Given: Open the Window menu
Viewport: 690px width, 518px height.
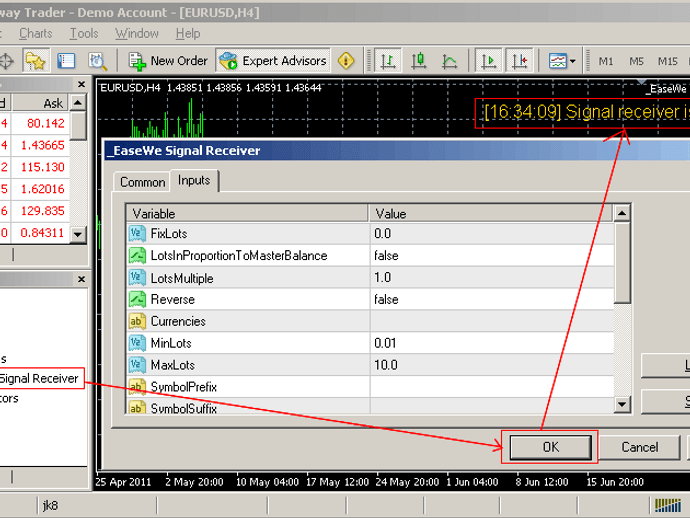Looking at the screenshot, I should click(x=137, y=33).
